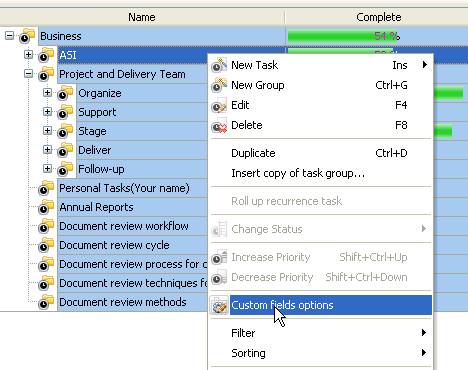The height and width of the screenshot is (370, 468).
Task: Open the Filter submenu arrow
Action: click(x=424, y=332)
